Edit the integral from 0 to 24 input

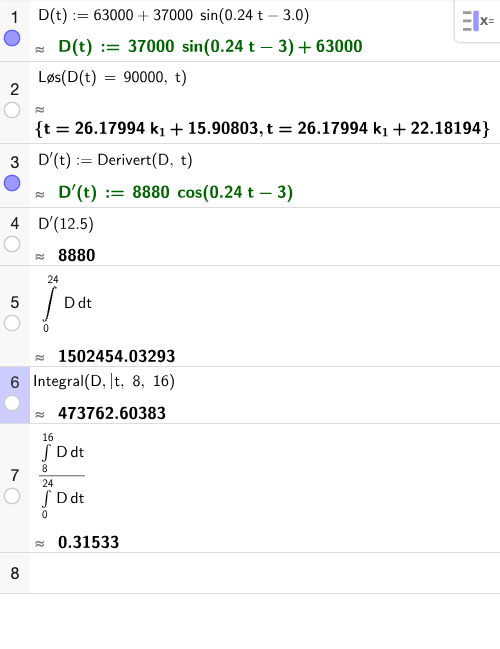(x=67, y=303)
